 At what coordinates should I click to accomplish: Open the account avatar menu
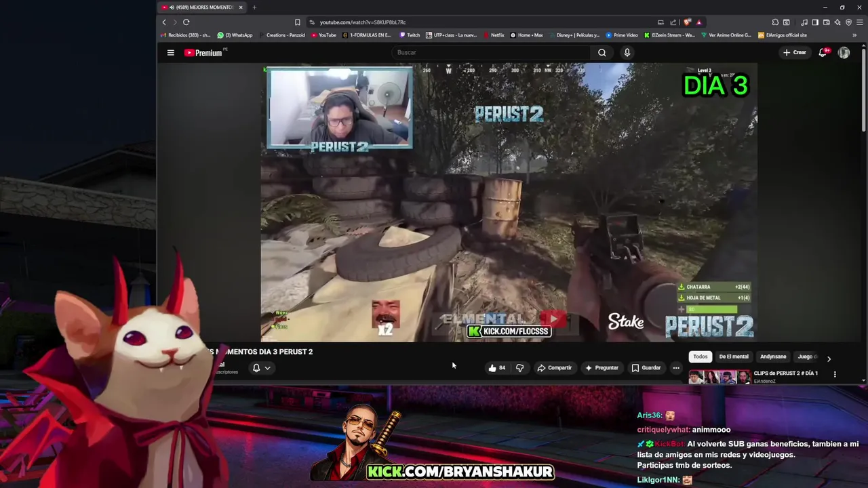tap(844, 52)
